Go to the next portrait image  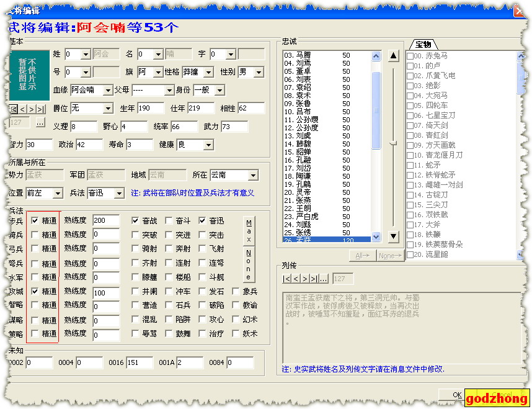coord(32,109)
